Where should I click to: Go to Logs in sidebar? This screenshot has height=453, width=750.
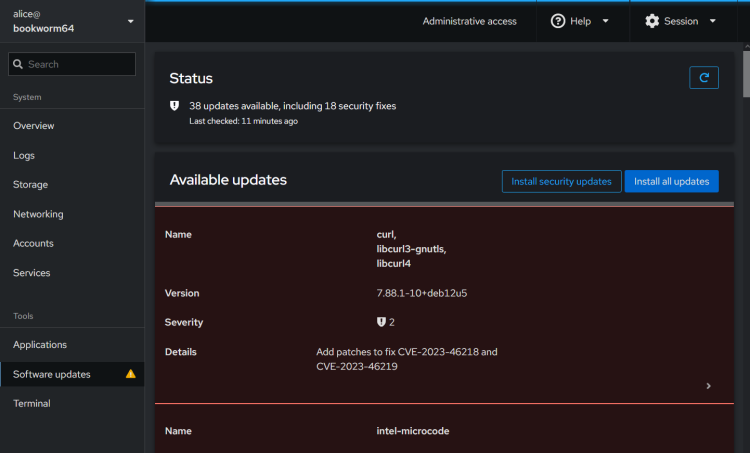[72, 155]
